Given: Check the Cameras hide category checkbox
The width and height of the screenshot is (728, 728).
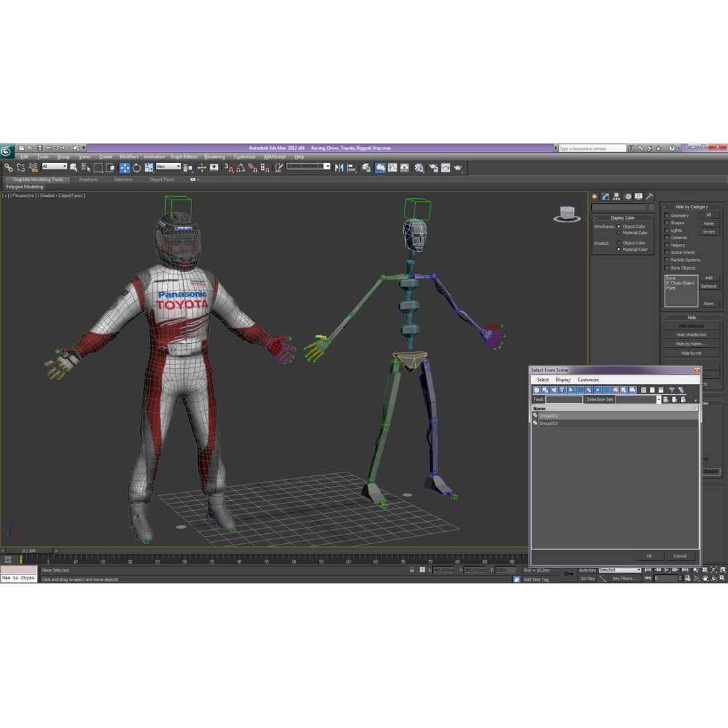Looking at the screenshot, I should click(x=667, y=238).
